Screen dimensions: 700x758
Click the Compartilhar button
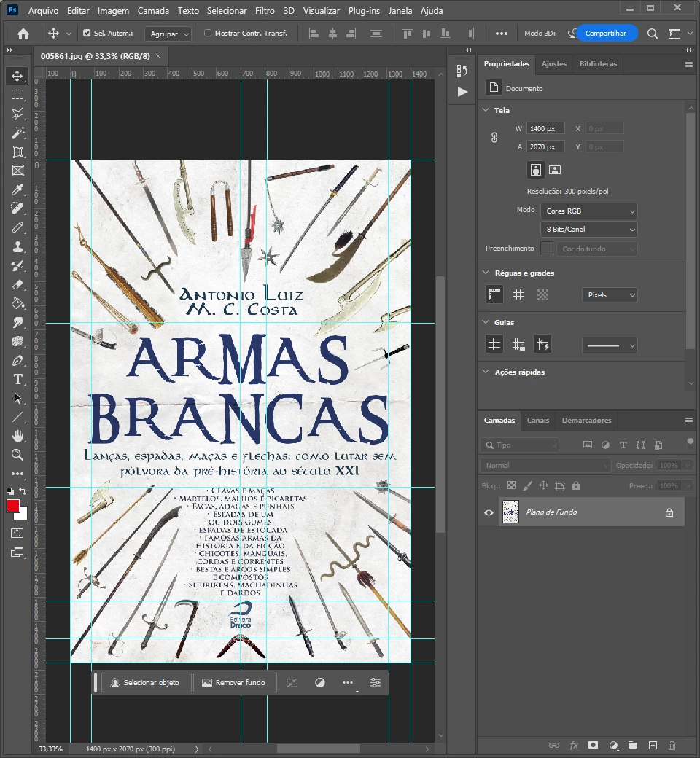pyautogui.click(x=606, y=33)
